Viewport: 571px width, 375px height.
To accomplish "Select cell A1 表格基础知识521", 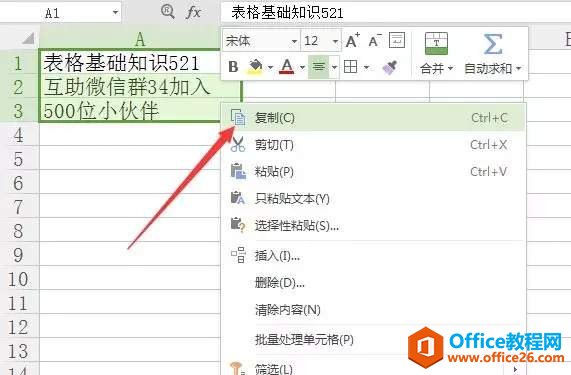I will 130,63.
